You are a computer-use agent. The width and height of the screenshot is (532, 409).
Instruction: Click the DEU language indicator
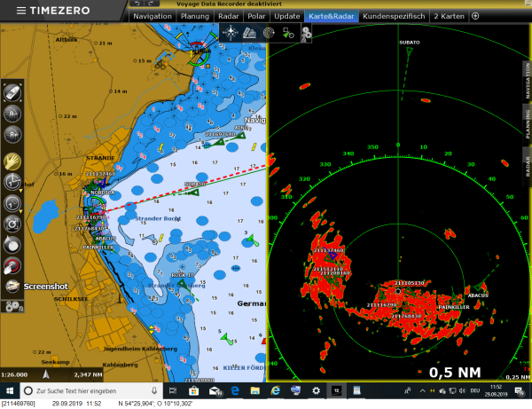point(474,390)
